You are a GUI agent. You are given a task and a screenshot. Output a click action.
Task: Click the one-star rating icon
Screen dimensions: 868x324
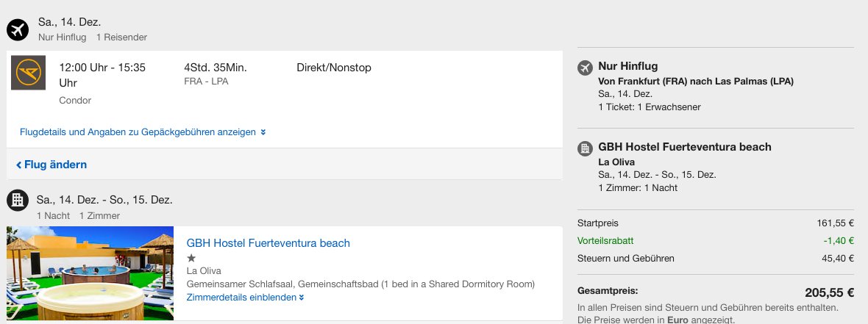(x=191, y=258)
